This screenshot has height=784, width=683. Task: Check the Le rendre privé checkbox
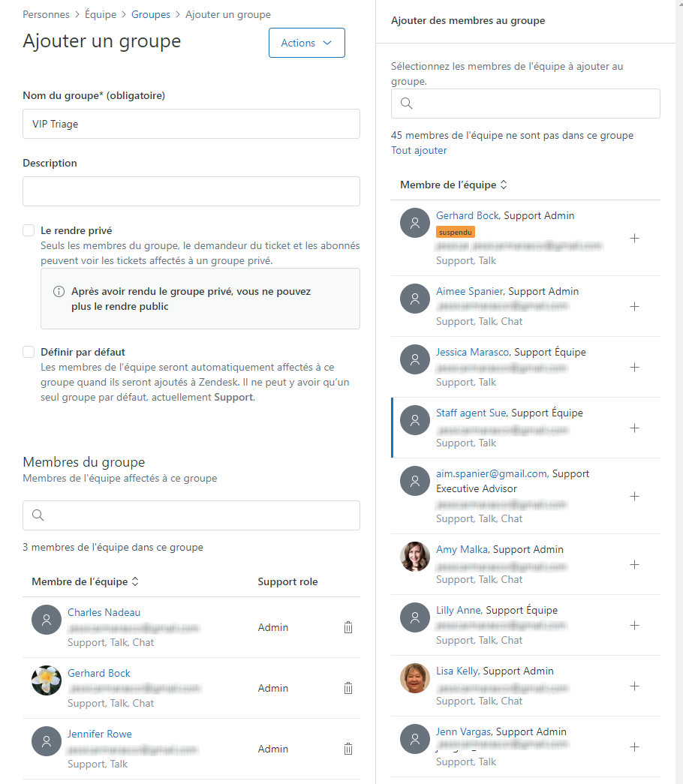click(29, 230)
